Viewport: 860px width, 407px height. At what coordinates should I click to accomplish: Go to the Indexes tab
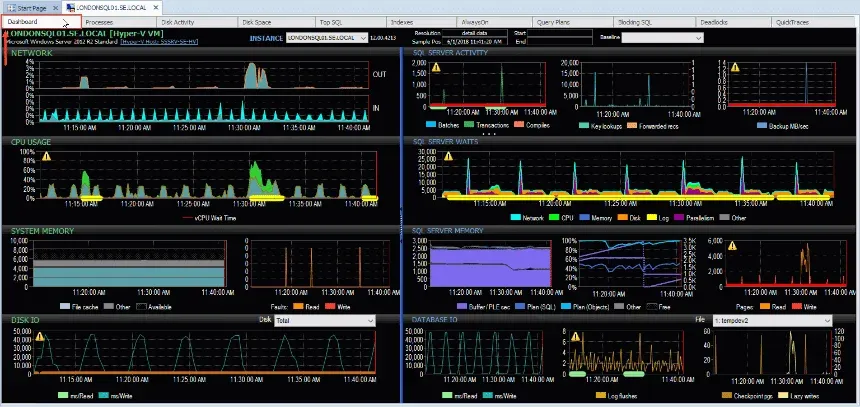[x=422, y=22]
